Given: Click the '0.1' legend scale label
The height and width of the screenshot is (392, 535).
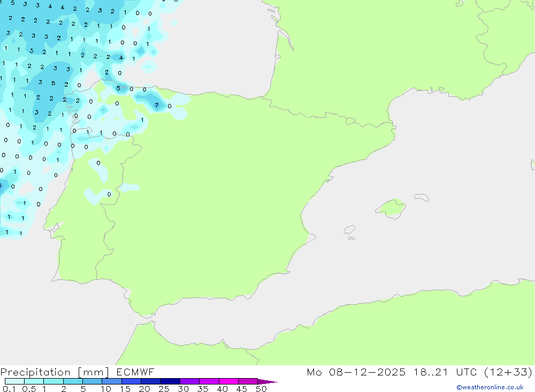Looking at the screenshot, I should click(9, 389).
